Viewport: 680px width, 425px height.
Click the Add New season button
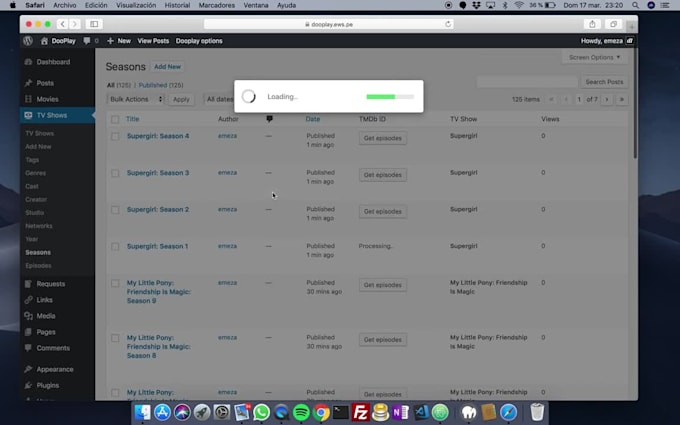point(167,67)
